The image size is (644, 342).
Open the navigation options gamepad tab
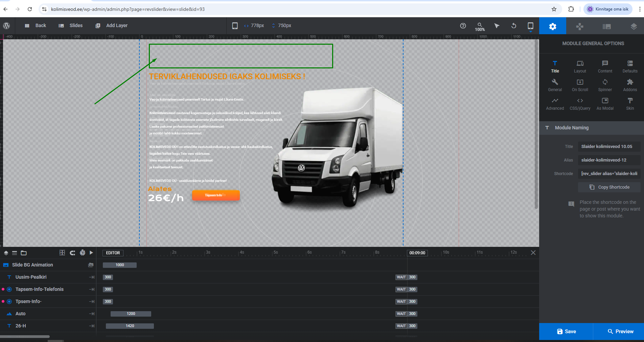pyautogui.click(x=579, y=26)
